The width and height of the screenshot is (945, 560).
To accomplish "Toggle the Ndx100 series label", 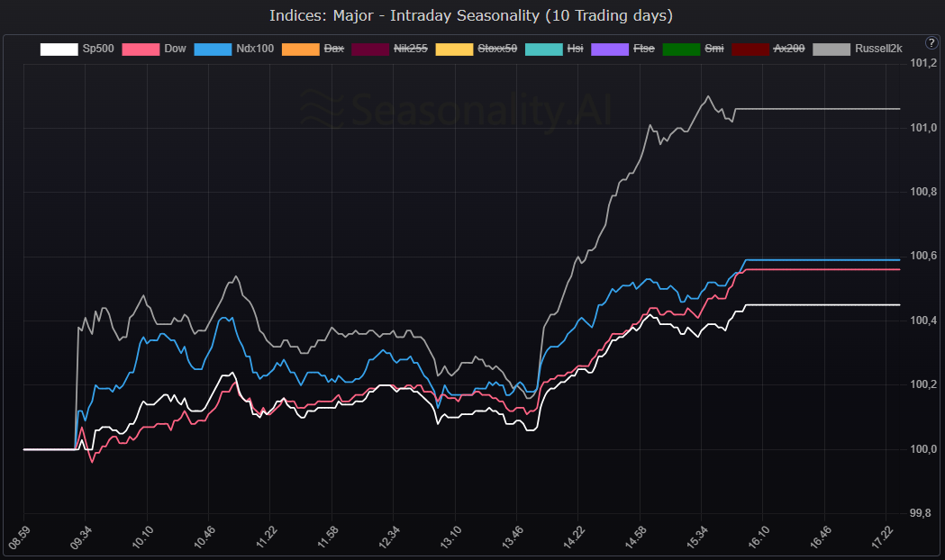I will pos(255,49).
